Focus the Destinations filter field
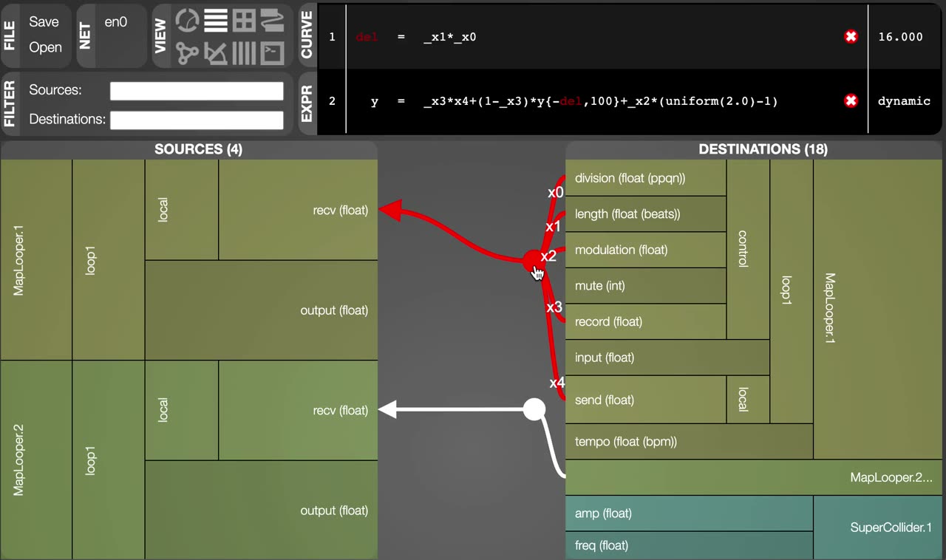 (x=197, y=120)
